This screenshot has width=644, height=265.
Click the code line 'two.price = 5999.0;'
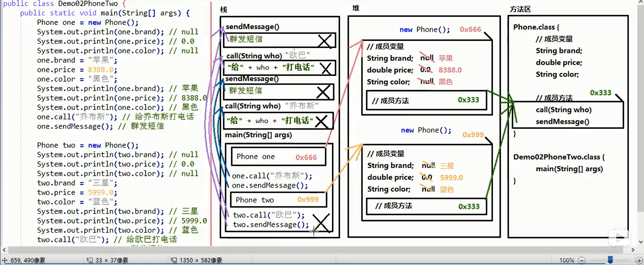tap(77, 192)
